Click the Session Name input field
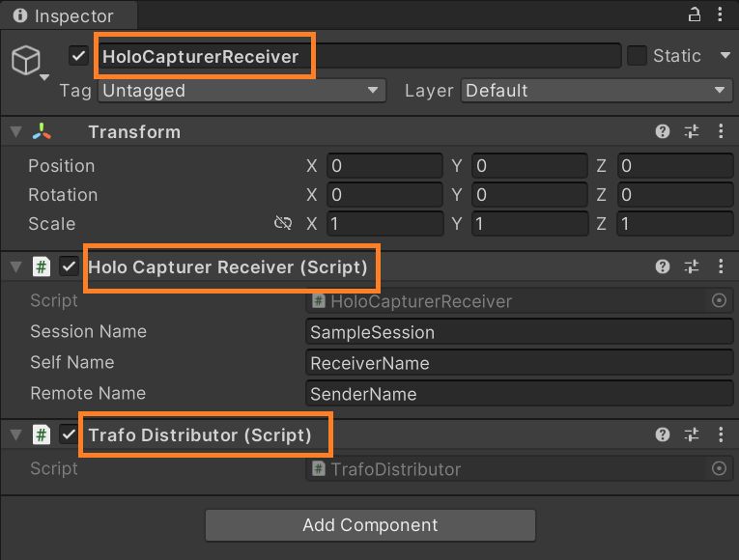 [519, 332]
